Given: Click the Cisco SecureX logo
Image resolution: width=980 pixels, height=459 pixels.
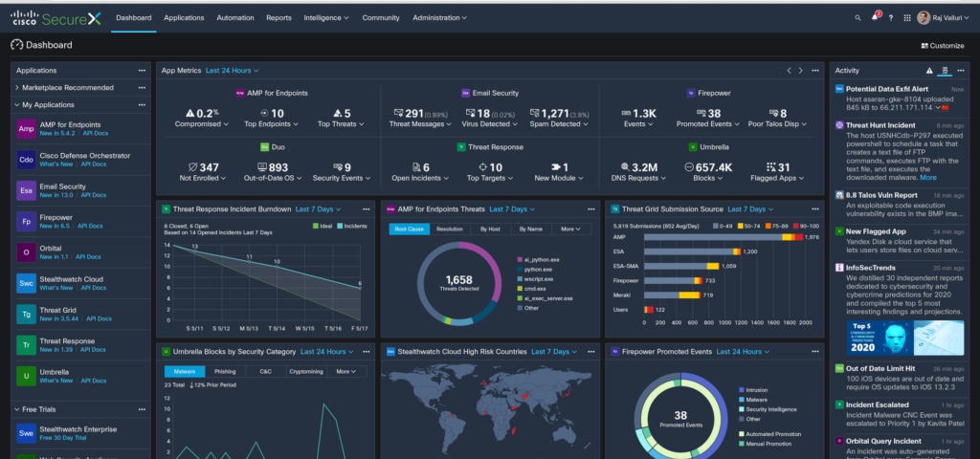Looking at the screenshot, I should point(55,18).
